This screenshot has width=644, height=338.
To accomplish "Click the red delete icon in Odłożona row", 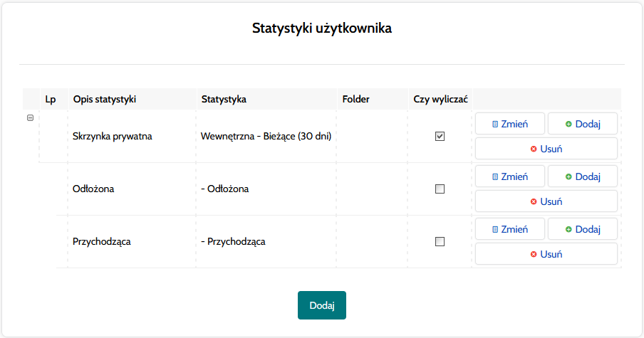I will (534, 201).
